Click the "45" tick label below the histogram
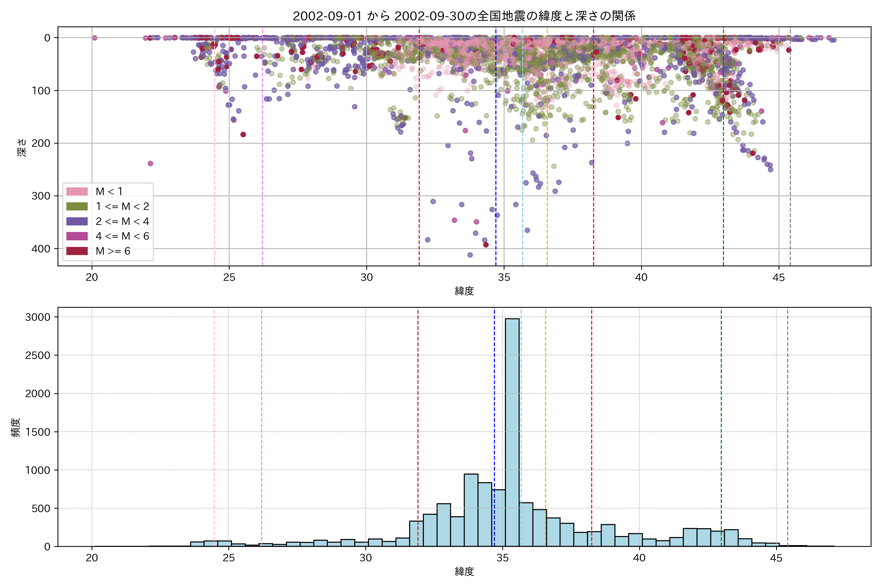The height and width of the screenshot is (588, 882). coord(776,558)
